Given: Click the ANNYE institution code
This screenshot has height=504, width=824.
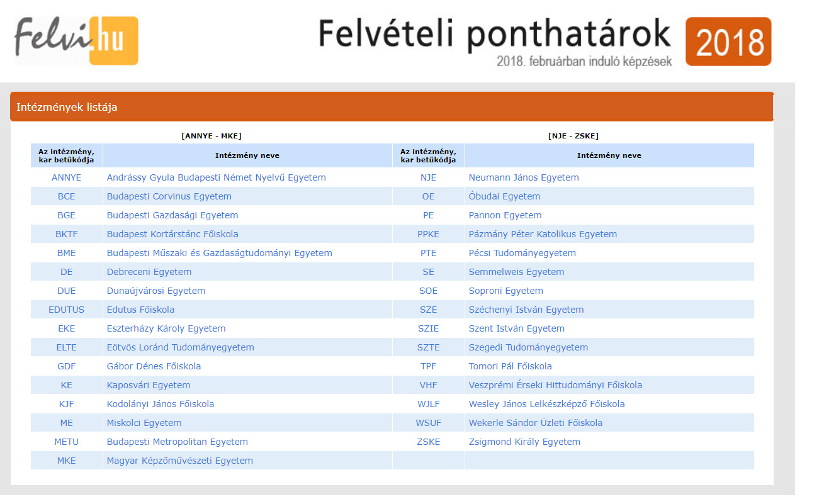Looking at the screenshot, I should [67, 177].
